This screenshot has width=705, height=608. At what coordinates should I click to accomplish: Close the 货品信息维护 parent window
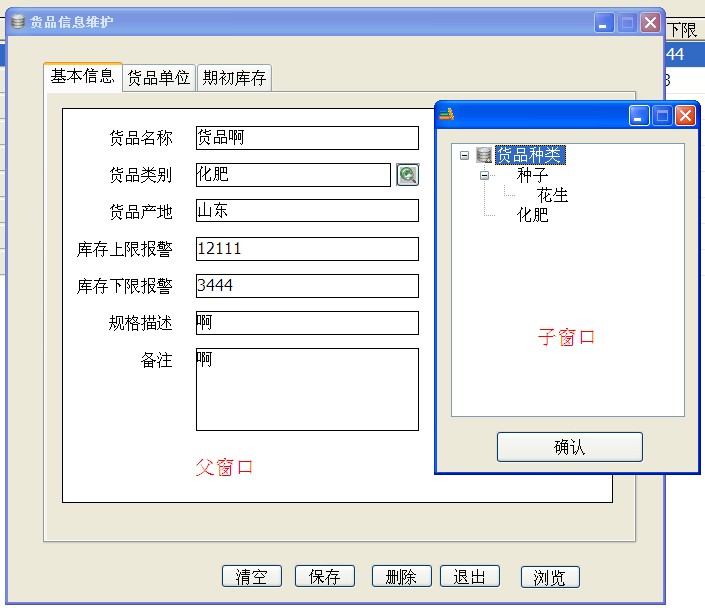[x=650, y=23]
